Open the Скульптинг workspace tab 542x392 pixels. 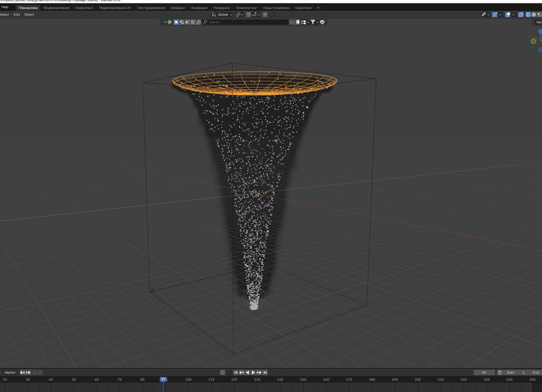point(84,8)
